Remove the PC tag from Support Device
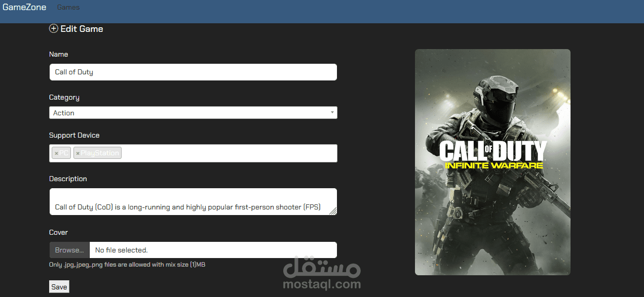Image resolution: width=644 pixels, height=297 pixels. coord(56,153)
